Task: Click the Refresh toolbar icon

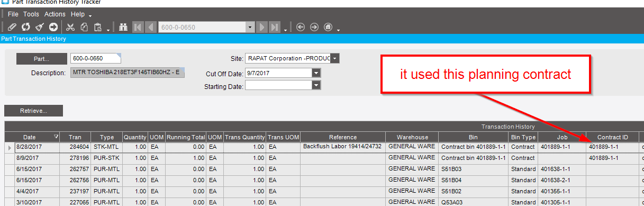Action: (x=25, y=27)
